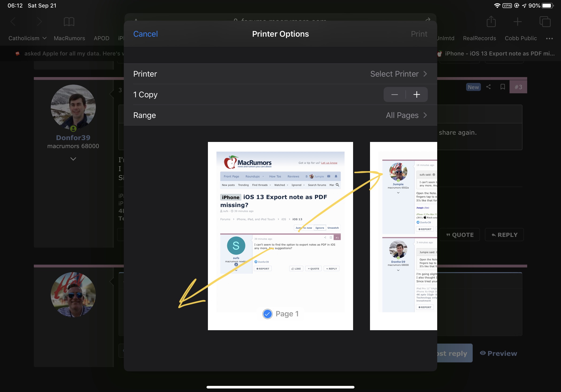Tap the New badge on post #3
561x392 pixels.
pyautogui.click(x=473, y=87)
